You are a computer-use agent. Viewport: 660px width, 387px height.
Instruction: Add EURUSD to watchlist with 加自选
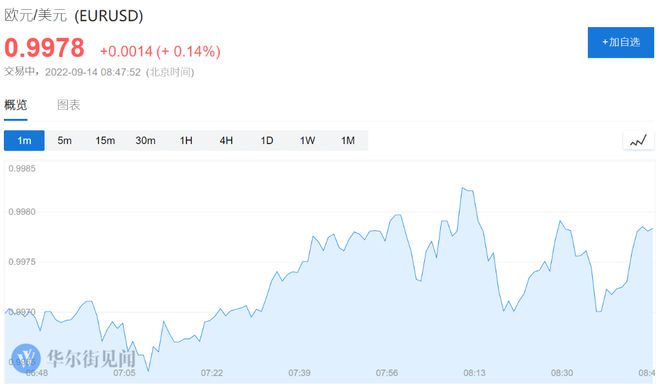tap(621, 42)
